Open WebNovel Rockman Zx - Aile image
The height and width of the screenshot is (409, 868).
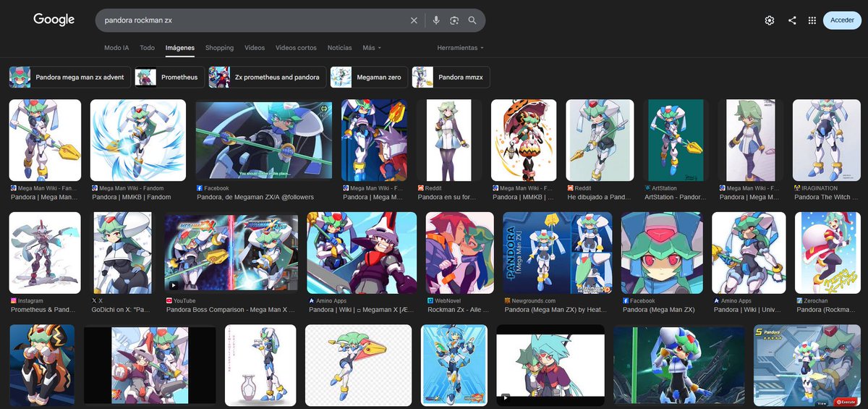[459, 253]
